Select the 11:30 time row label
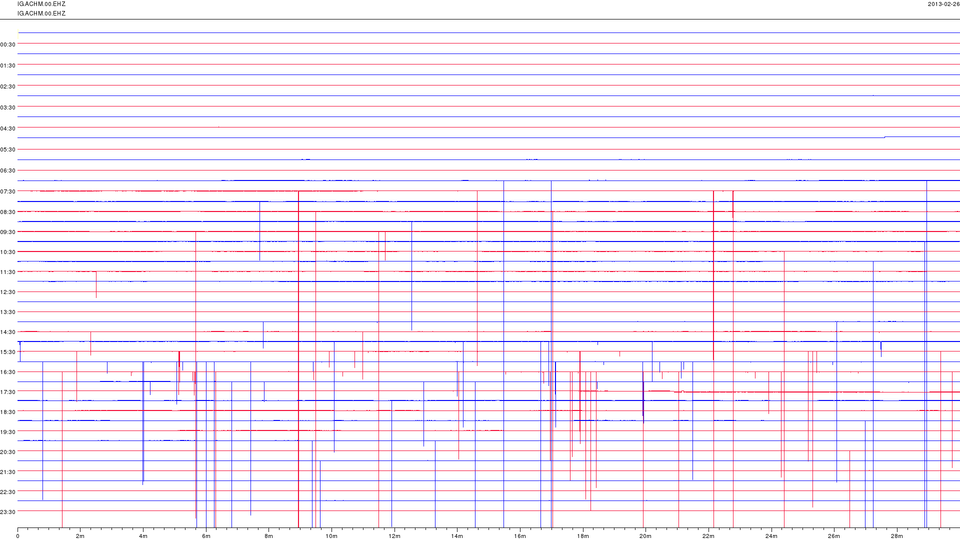Viewport: 960px width, 540px height. (x=8, y=272)
